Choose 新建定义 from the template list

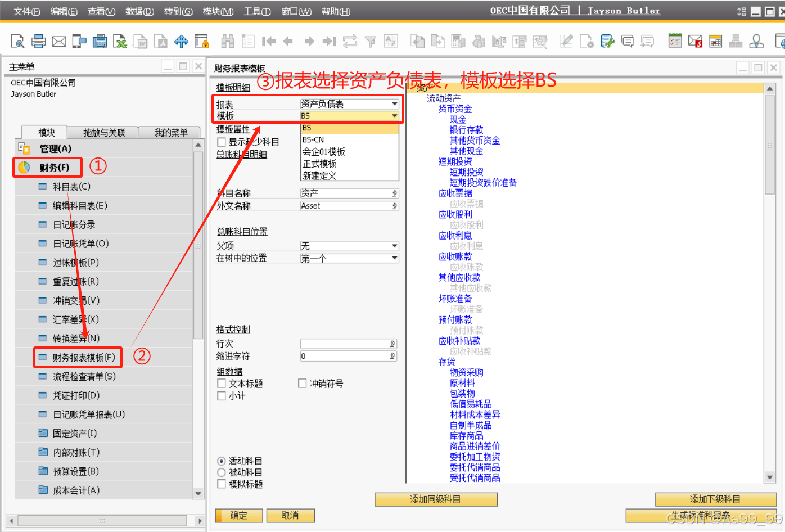pyautogui.click(x=349, y=175)
